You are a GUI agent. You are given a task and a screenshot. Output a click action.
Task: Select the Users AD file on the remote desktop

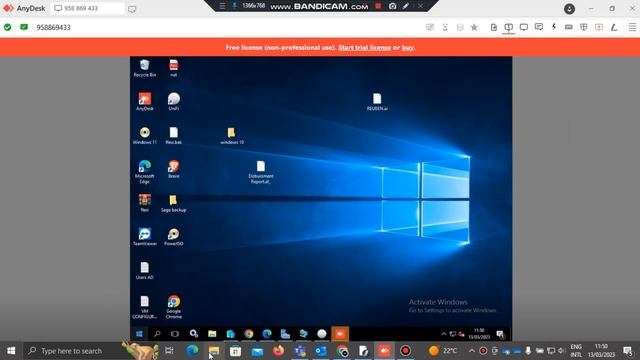click(x=144, y=271)
